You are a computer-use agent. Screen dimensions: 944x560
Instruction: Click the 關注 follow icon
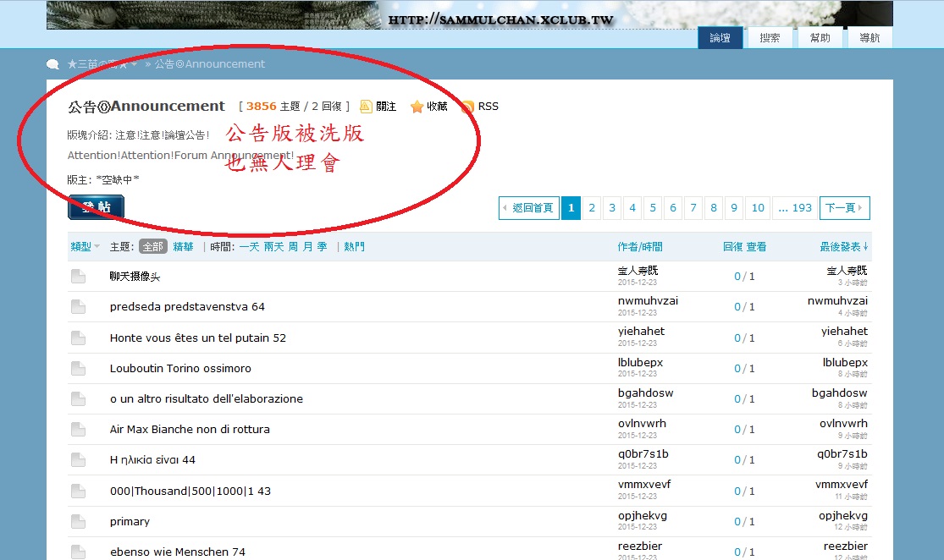pyautogui.click(x=366, y=107)
